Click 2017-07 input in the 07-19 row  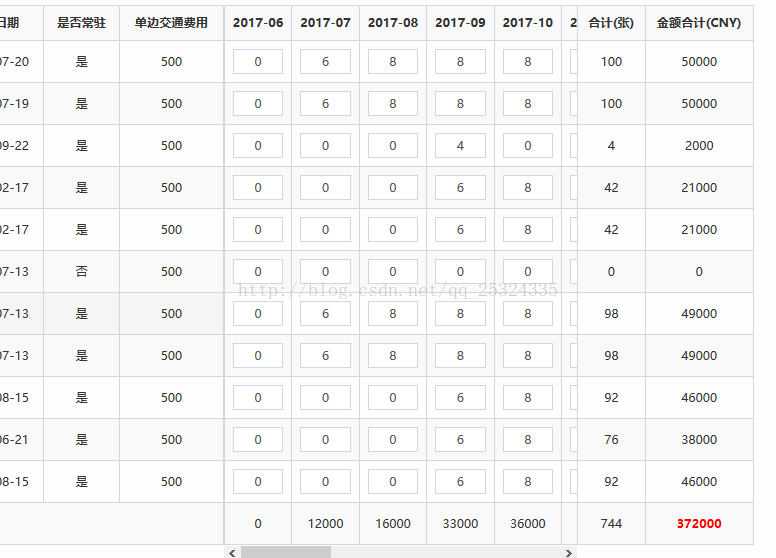pyautogui.click(x=325, y=104)
